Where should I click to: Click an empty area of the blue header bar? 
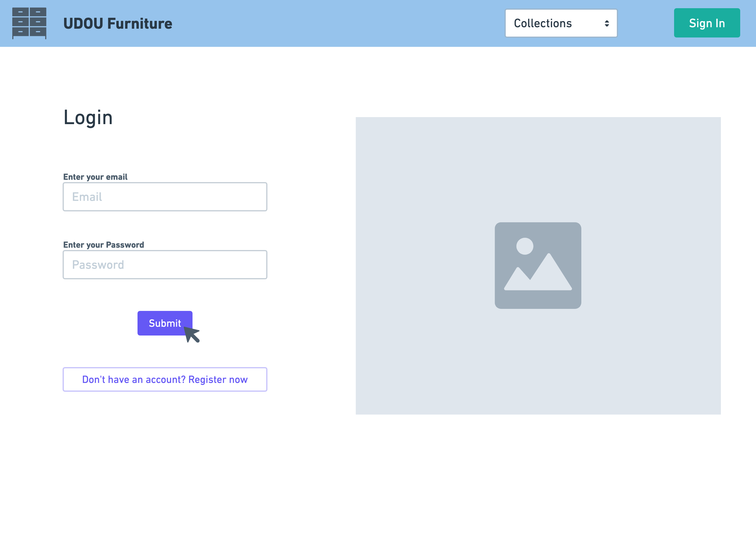coord(329,23)
